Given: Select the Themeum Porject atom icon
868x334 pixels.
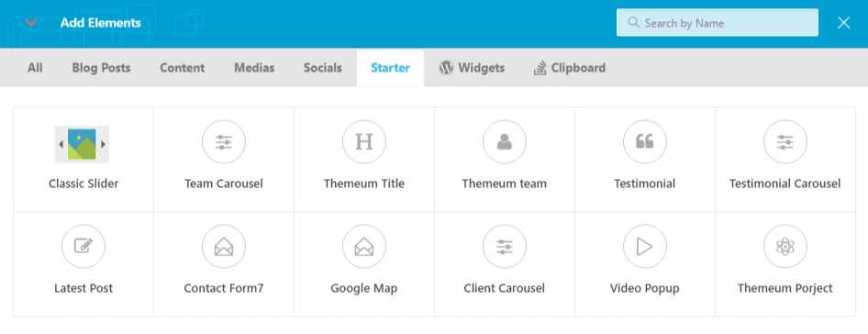Looking at the screenshot, I should (x=785, y=247).
